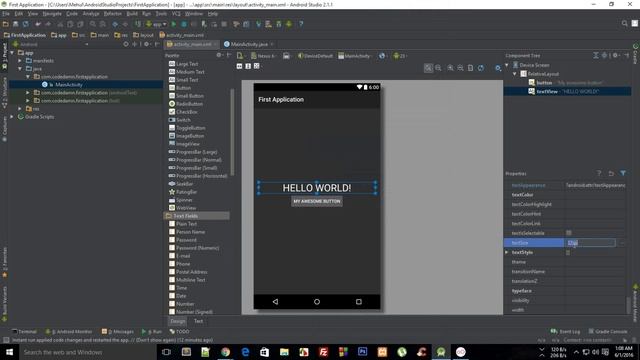Click the Search the web and Windows box

click(87, 352)
